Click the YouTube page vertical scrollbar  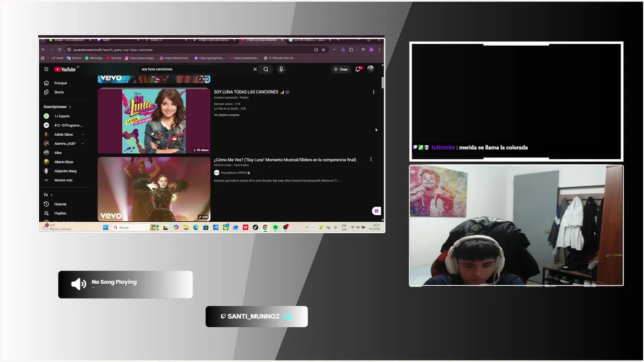click(383, 83)
